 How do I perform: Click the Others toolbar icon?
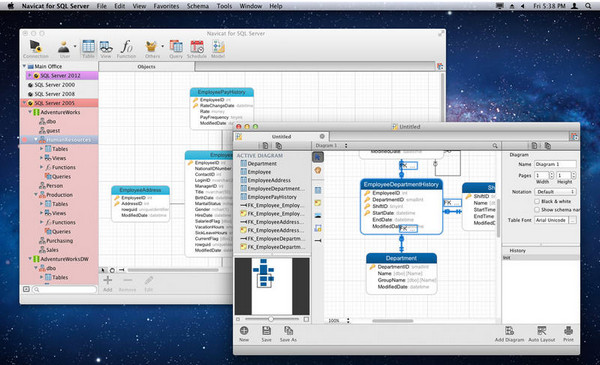pos(152,49)
